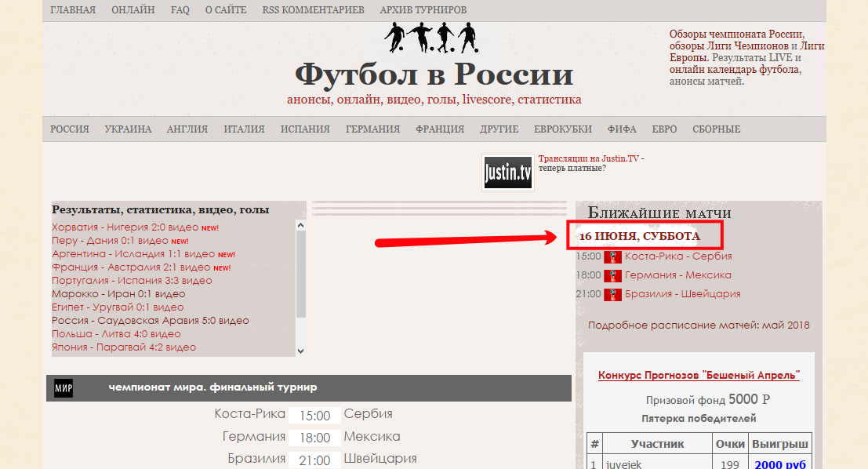This screenshot has width=868, height=469.
Task: Click the World Cup icon beside Бразилия - Швейцария
Action: [613, 294]
